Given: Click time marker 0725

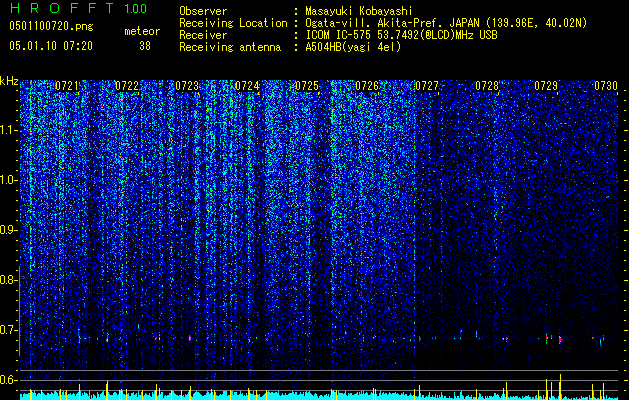Looking at the screenshot, I should point(307,86).
